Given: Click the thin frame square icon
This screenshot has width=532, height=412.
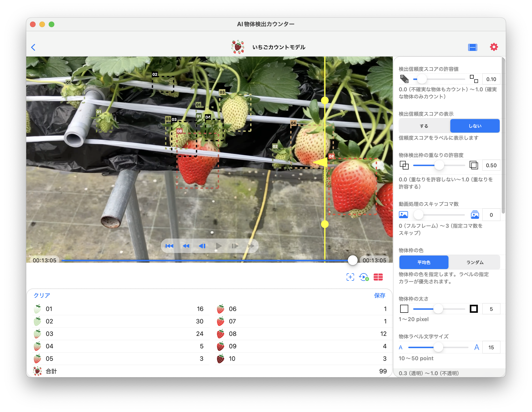Looking at the screenshot, I should coord(404,309).
